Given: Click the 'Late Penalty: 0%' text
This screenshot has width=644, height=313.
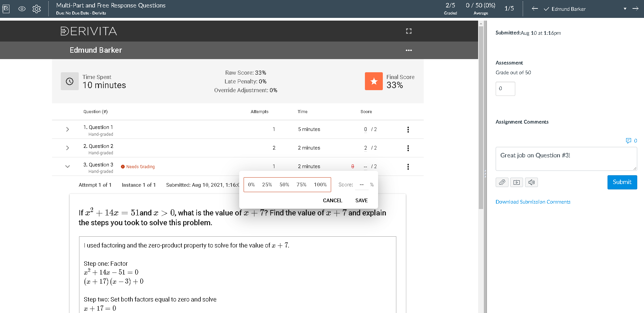Looking at the screenshot, I should point(246,81).
